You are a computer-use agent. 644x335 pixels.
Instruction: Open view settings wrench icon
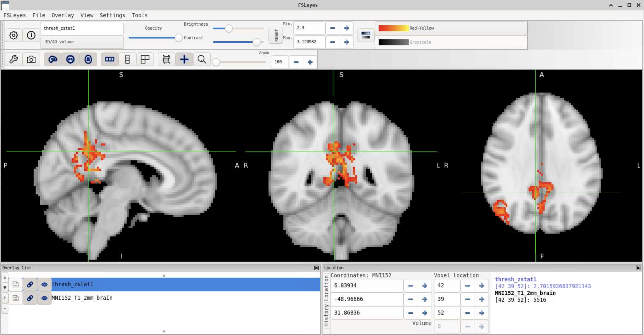point(13,60)
